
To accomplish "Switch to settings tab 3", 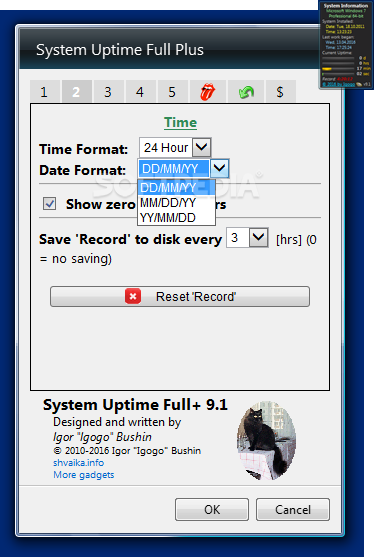I will click(x=108, y=92).
